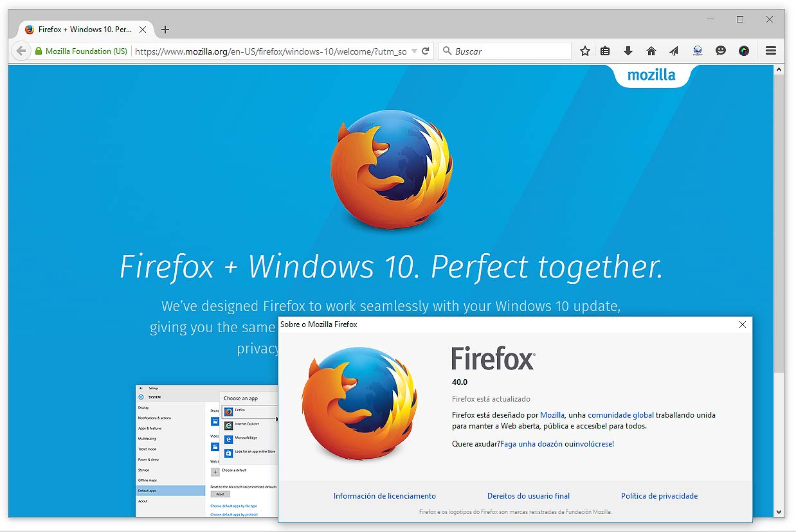Click the globe extension icon in toolbar
The width and height of the screenshot is (796, 532).
click(x=698, y=51)
